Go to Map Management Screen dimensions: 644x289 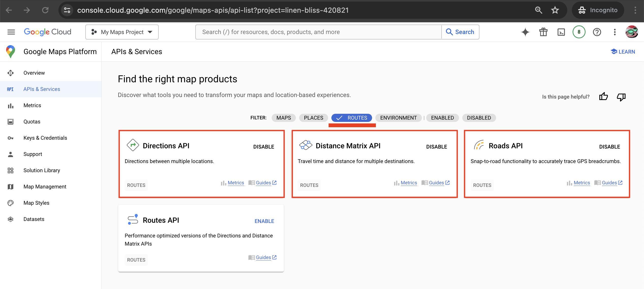pos(44,186)
